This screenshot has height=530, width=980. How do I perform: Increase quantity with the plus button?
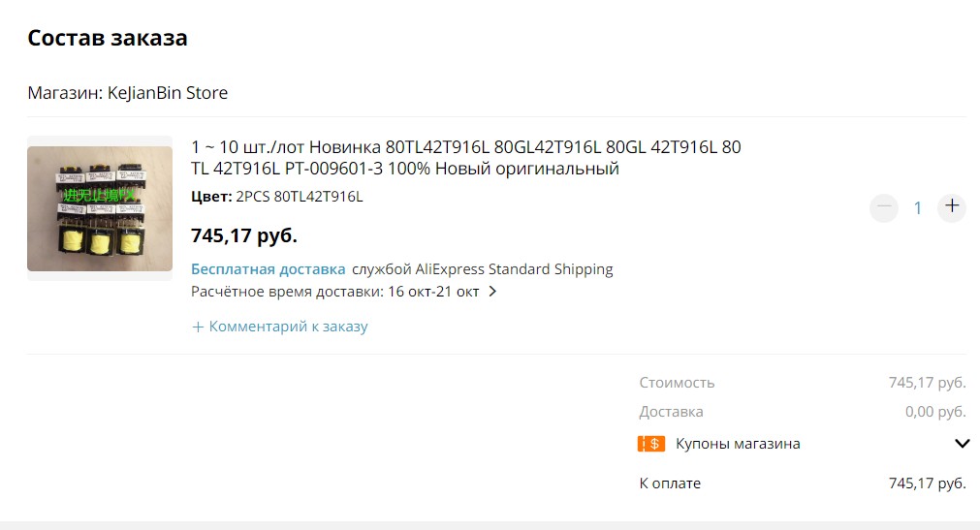[x=952, y=207]
